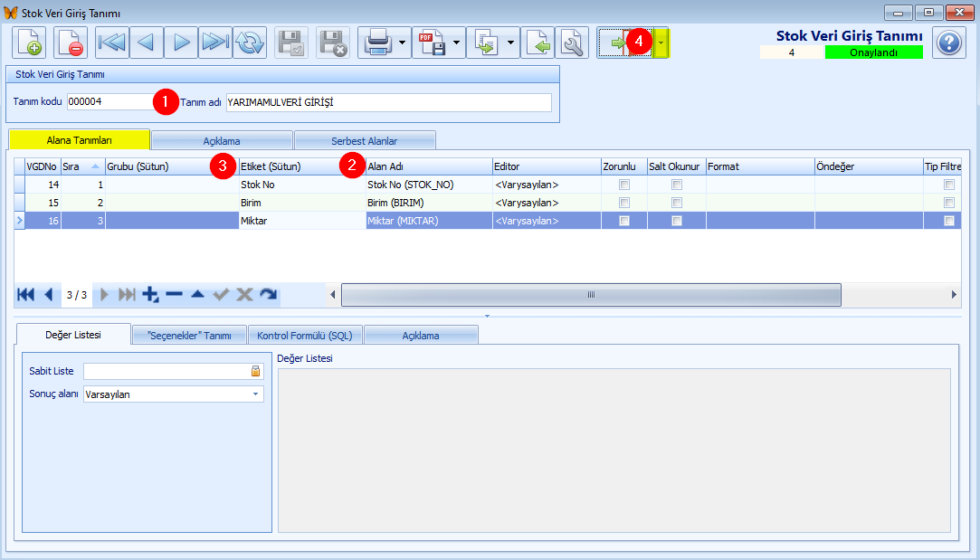Image resolution: width=980 pixels, height=560 pixels.
Task: Click the Sabit Liste input field
Action: [x=174, y=371]
